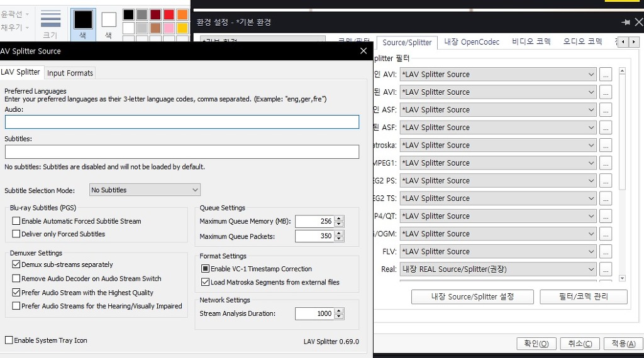Open the 내장 OpenCodec tab

click(471, 42)
